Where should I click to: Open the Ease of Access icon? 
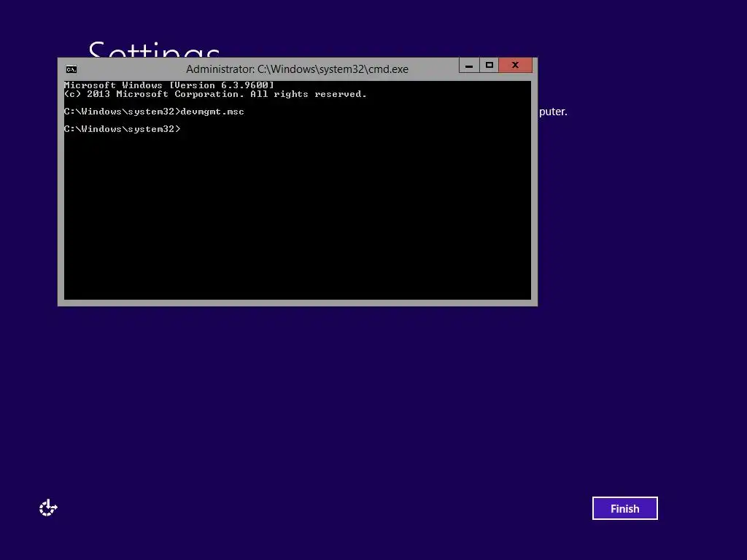pos(48,507)
